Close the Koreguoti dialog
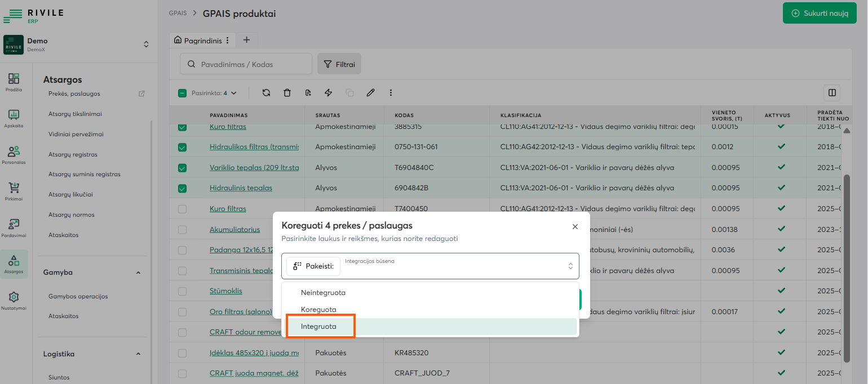 pos(575,226)
